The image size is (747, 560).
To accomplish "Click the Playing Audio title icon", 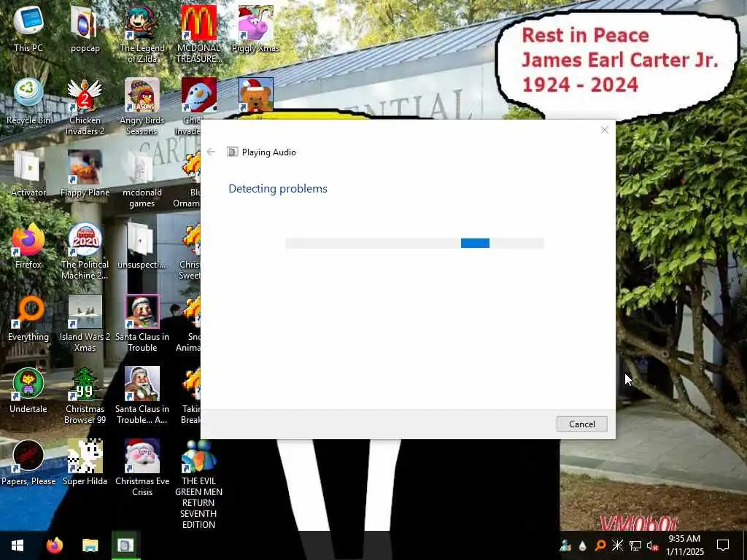I will point(232,152).
